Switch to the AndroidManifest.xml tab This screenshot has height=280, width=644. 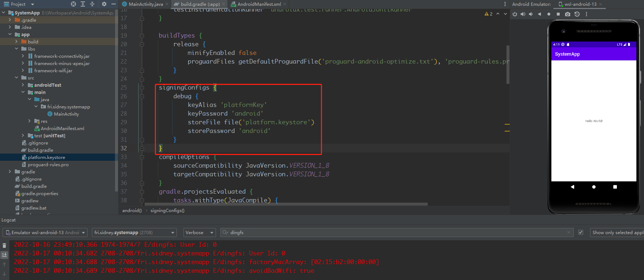pos(259,4)
